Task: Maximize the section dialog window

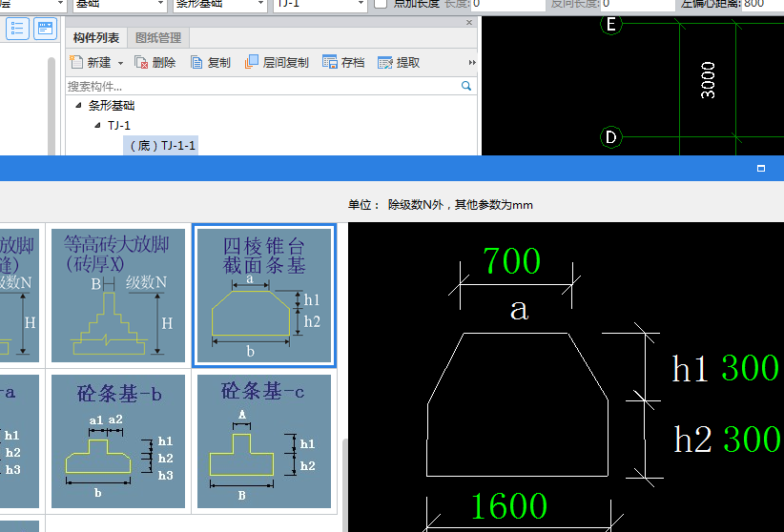Action: (761, 169)
